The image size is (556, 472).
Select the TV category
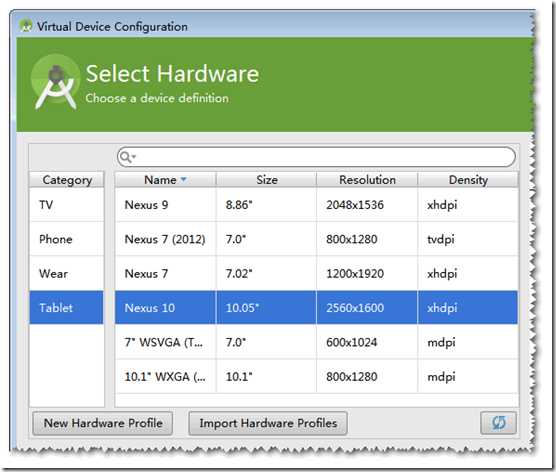[66, 205]
